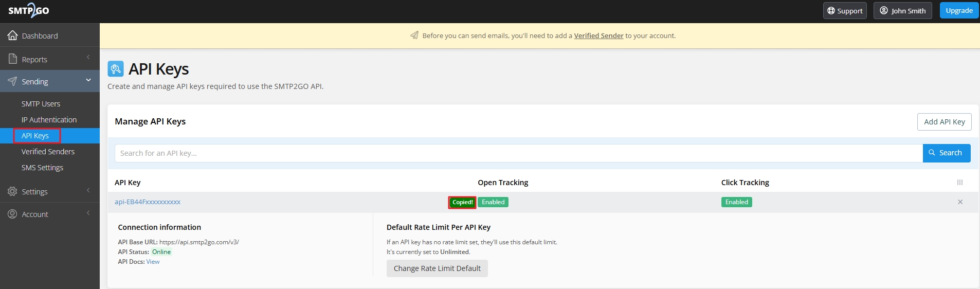Open Verified Senders in the sidebar

coord(48,152)
